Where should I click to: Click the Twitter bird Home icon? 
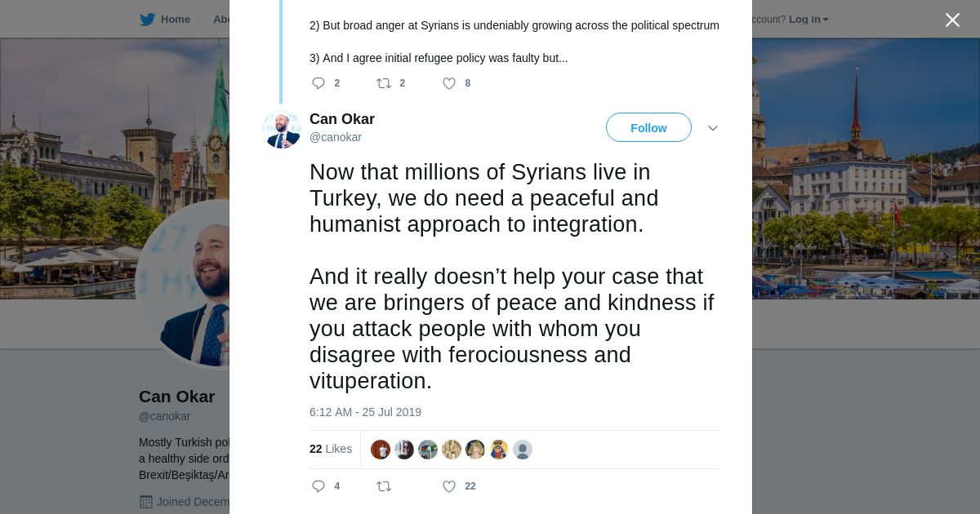tap(147, 20)
